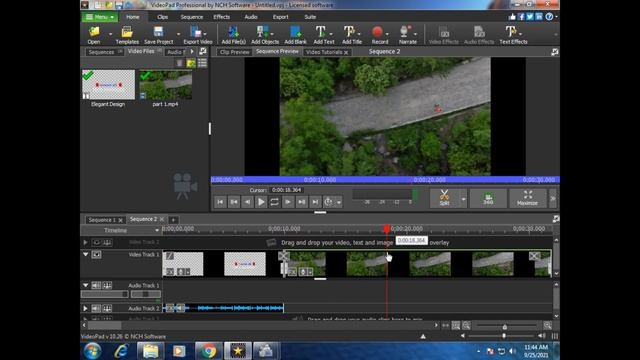This screenshot has height=360, width=640.
Task: Click the Export Video icon
Action: coord(198,35)
